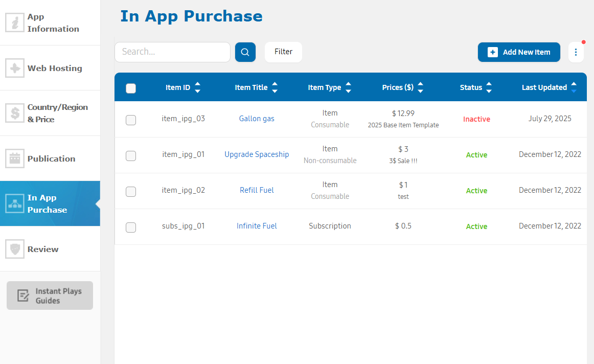Navigate to Publication section
Viewport: 594px width, 364px height.
point(50,158)
